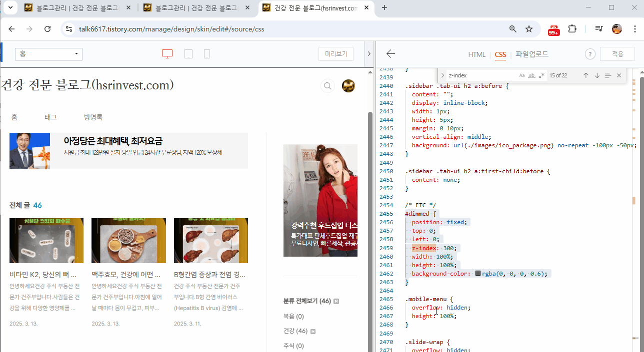
Task: Open the 파일업로드 tab
Action: [531, 54]
